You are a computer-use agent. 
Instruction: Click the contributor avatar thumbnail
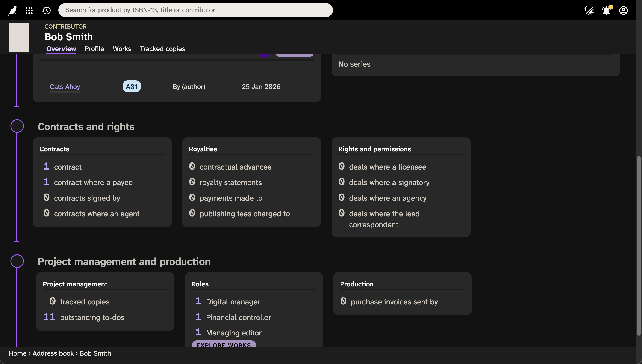tap(19, 37)
